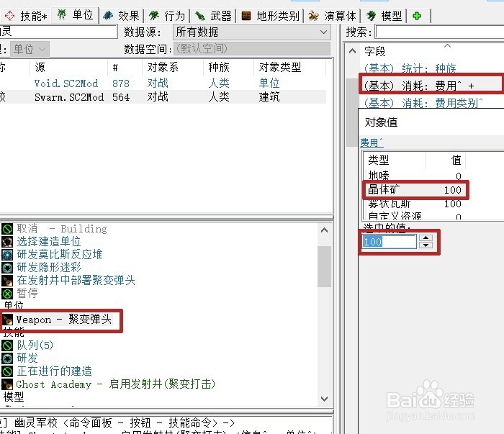Screen dimensions: 504x434
Task: Open 正在进行的建造 entry
Action: click(54, 371)
